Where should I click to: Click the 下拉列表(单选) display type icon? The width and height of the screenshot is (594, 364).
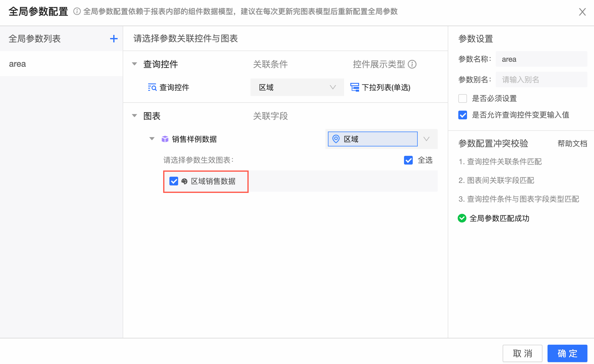point(355,87)
